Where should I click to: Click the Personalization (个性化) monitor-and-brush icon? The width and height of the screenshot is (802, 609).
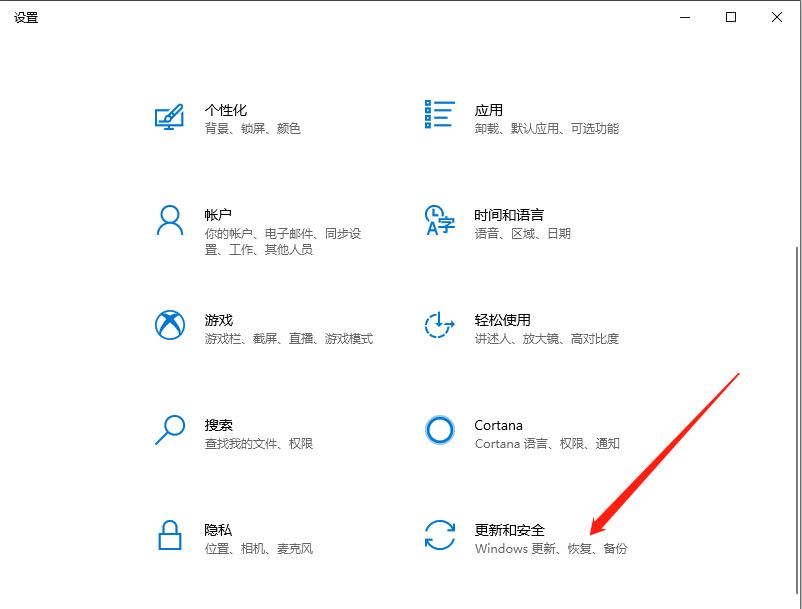click(x=170, y=116)
